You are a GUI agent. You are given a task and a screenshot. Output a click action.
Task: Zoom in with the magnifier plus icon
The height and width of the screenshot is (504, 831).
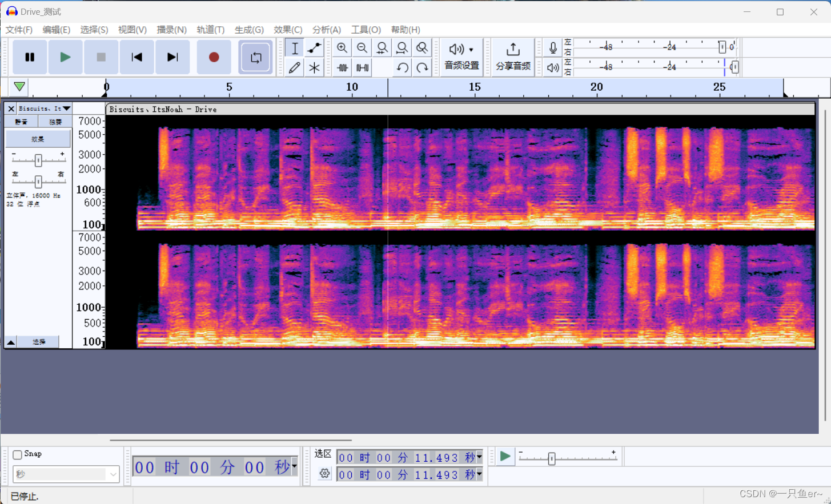(x=342, y=48)
